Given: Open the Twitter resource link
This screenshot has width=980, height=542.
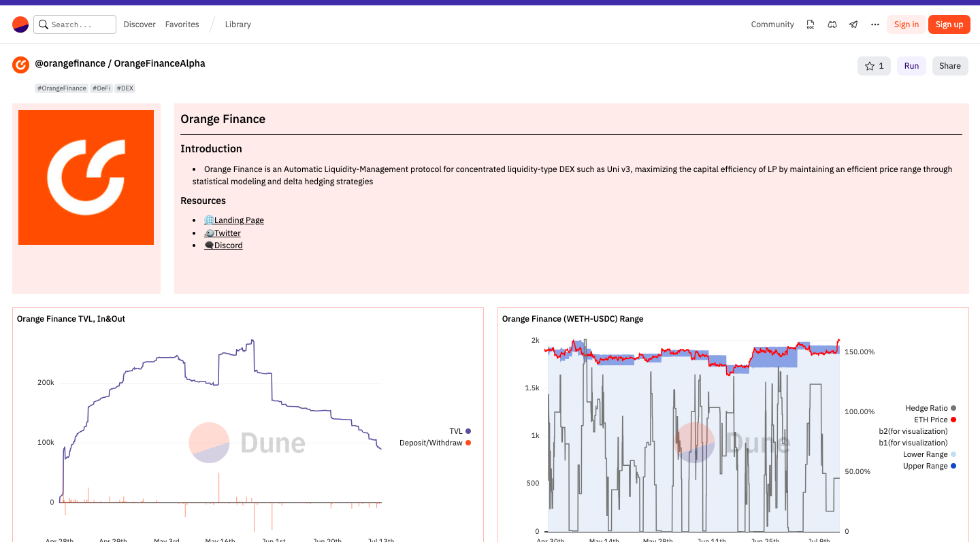Looking at the screenshot, I should coord(223,233).
